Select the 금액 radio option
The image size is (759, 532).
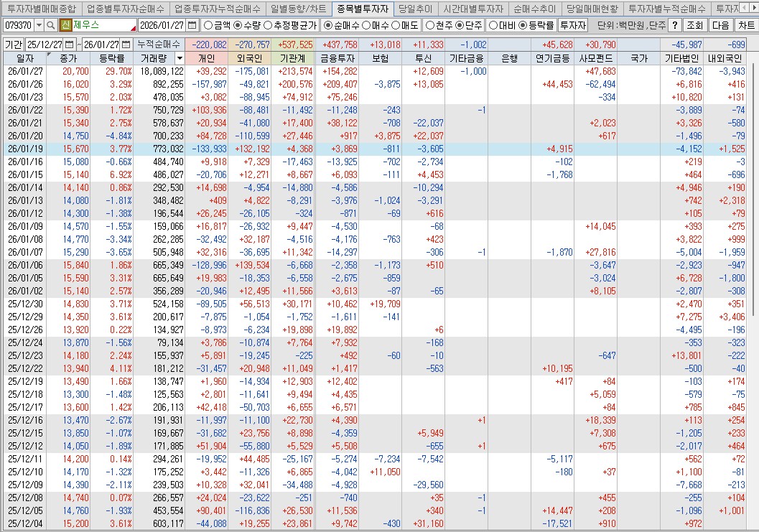(208, 25)
